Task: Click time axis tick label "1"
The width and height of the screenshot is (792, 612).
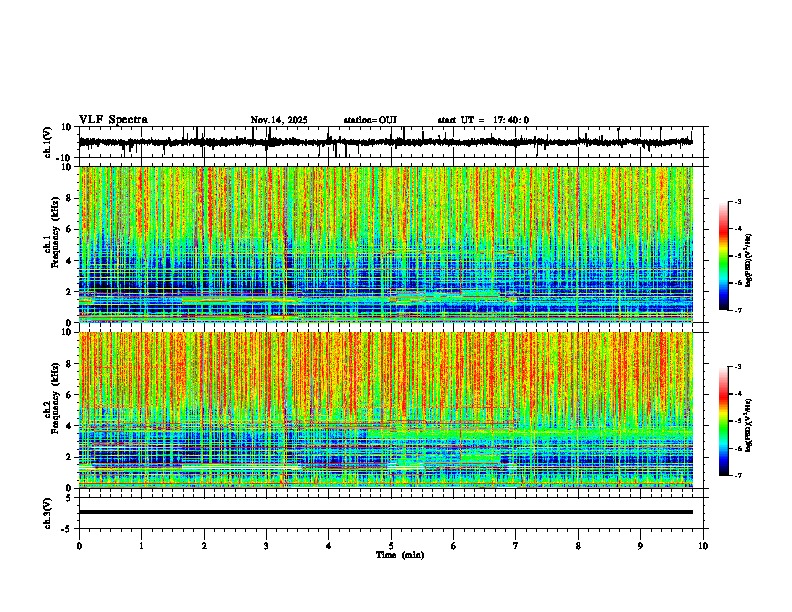Action: click(141, 546)
